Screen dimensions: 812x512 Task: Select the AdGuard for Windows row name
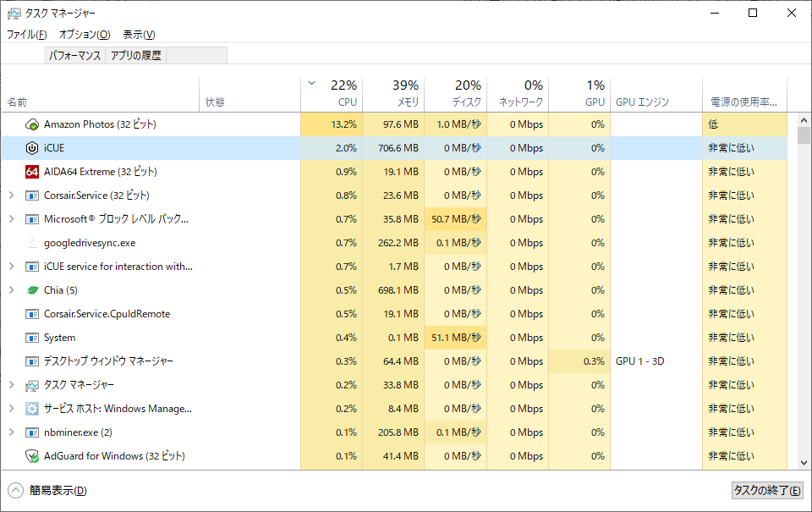(114, 456)
